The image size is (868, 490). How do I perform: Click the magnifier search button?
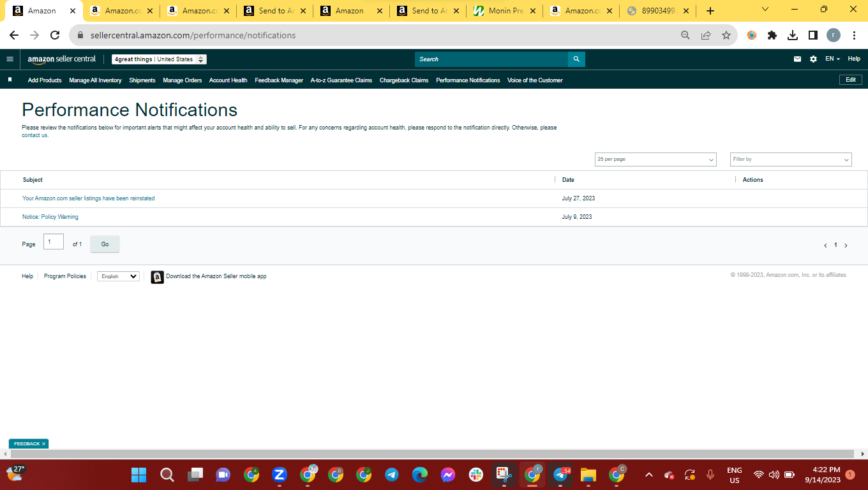(576, 59)
